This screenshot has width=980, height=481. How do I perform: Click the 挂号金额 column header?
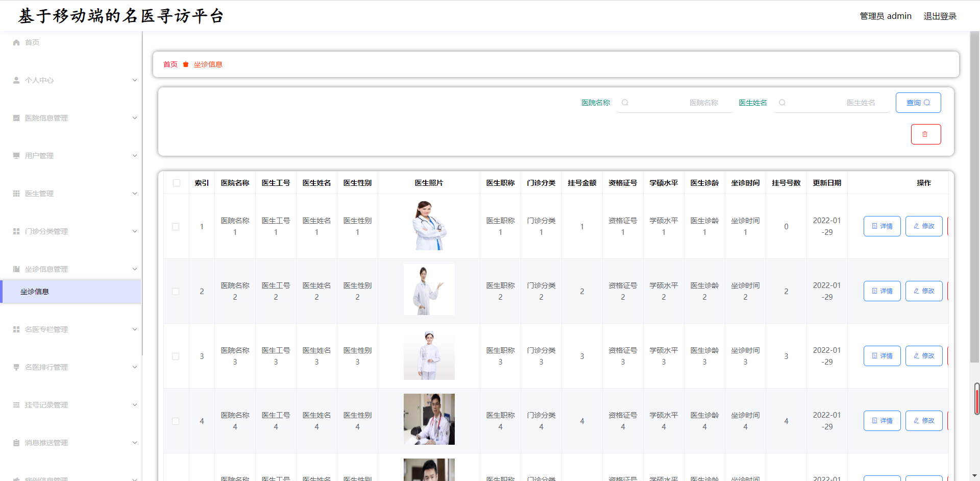(x=582, y=183)
